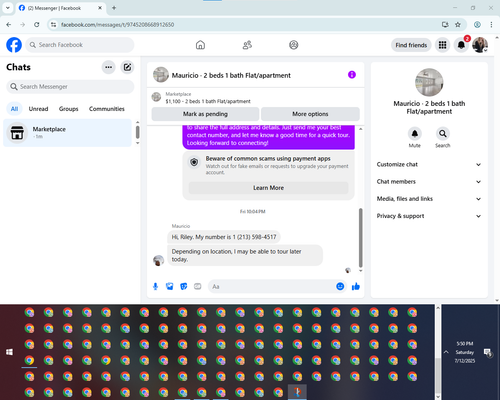Click Learn More about scams

(x=268, y=188)
